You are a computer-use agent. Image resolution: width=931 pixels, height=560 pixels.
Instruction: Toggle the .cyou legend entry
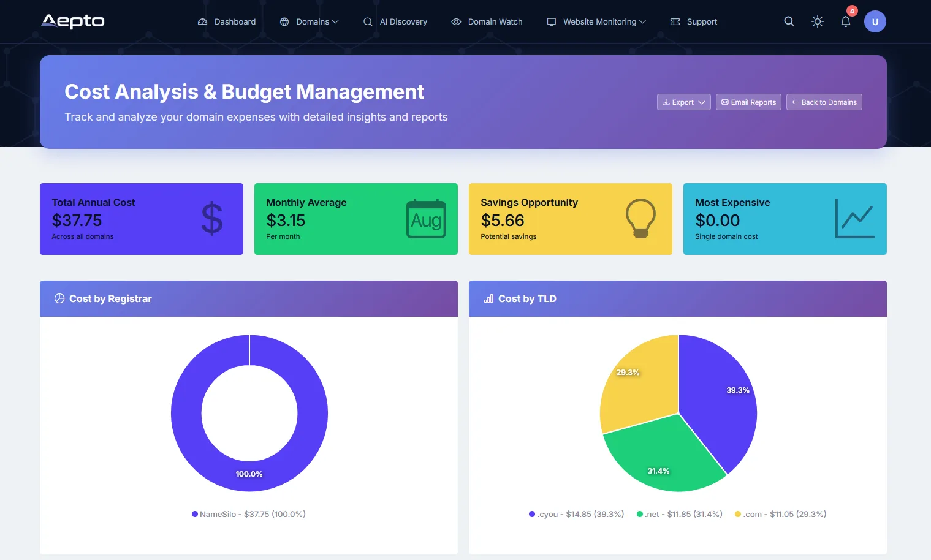[x=577, y=514]
